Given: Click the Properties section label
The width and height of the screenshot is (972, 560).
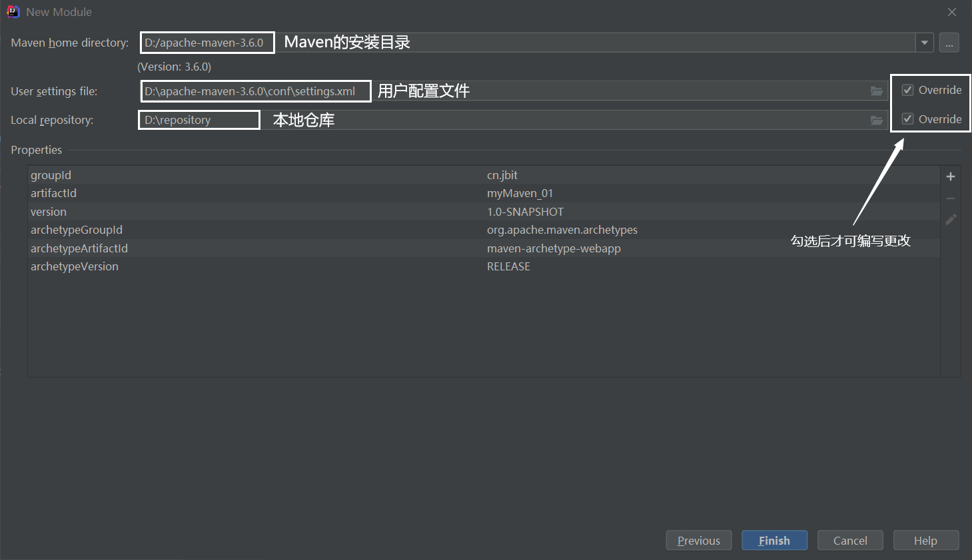Looking at the screenshot, I should [x=37, y=150].
